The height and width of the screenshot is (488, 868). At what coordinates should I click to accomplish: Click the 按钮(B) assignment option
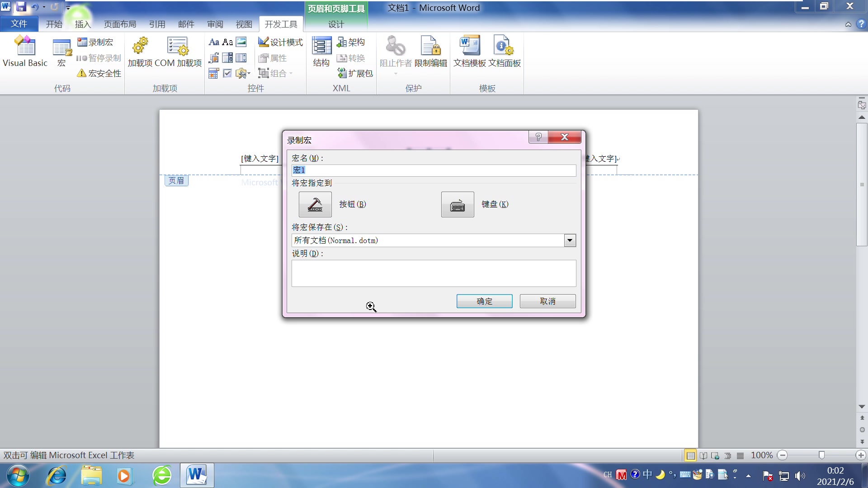point(315,204)
